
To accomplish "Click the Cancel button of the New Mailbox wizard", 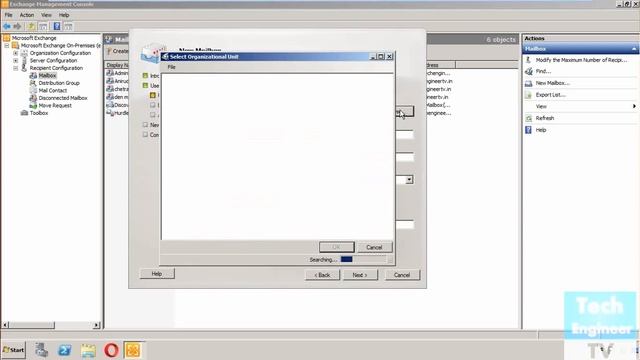I will coord(402,275).
